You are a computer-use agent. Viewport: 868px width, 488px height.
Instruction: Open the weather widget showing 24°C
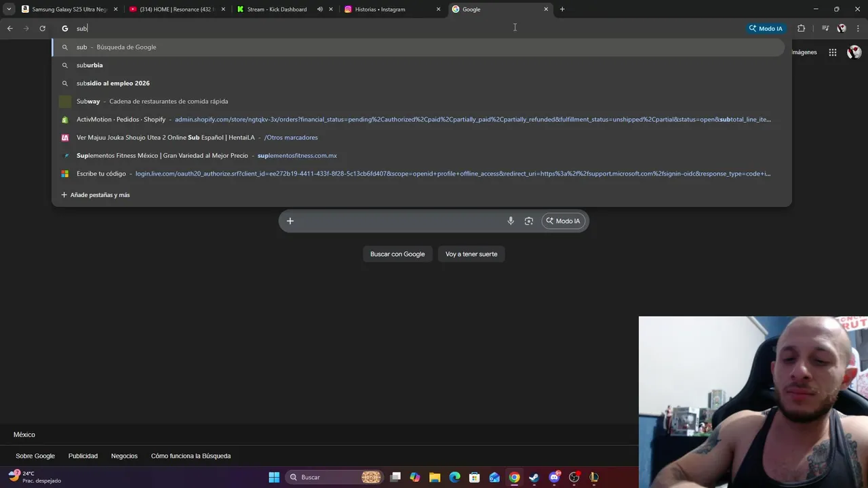pyautogui.click(x=34, y=477)
